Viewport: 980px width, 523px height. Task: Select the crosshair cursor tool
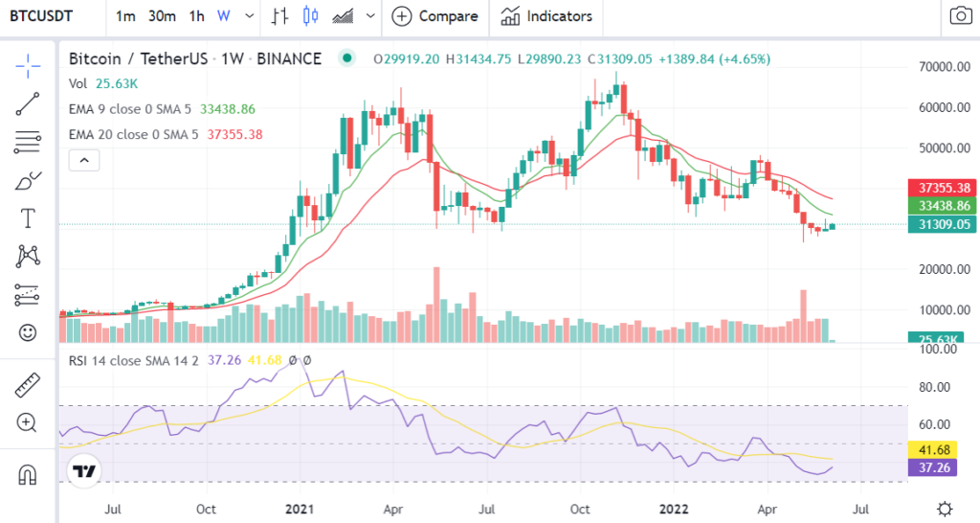pos(28,66)
